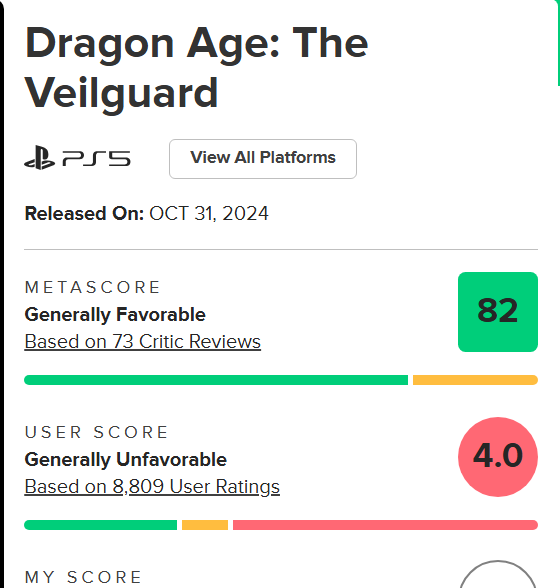The height and width of the screenshot is (588, 560).
Task: Click the Generally Unfavorable text
Action: click(x=126, y=460)
